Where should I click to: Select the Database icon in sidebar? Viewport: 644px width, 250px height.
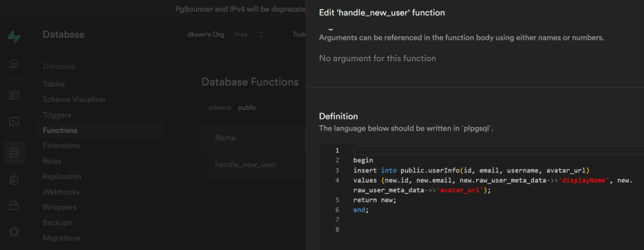[14, 152]
